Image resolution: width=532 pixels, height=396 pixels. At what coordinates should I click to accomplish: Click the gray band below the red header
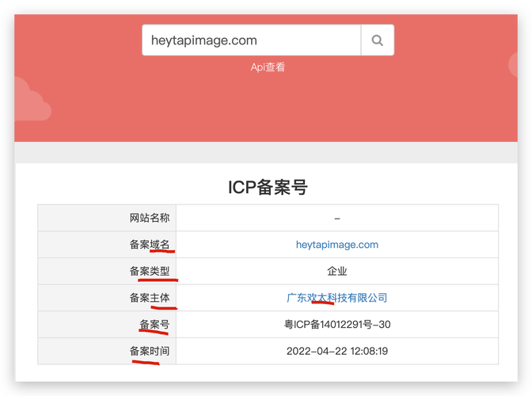(x=266, y=152)
